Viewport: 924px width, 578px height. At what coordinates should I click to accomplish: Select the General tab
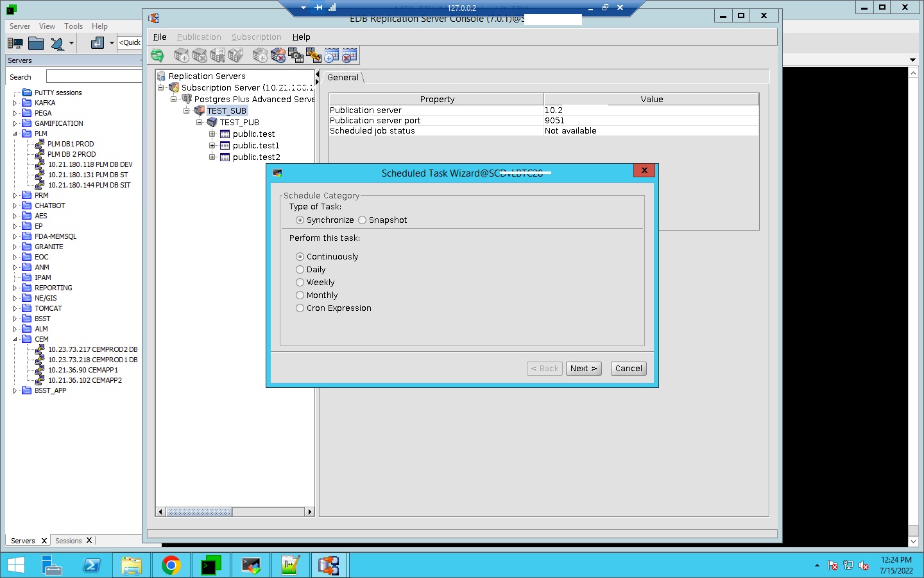coord(343,78)
